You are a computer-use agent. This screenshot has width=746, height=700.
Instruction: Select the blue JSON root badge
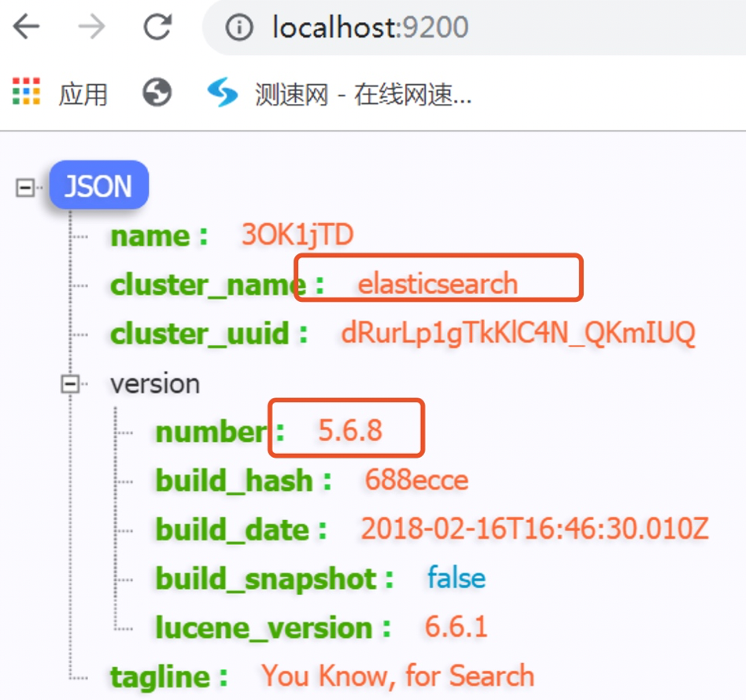click(x=99, y=185)
